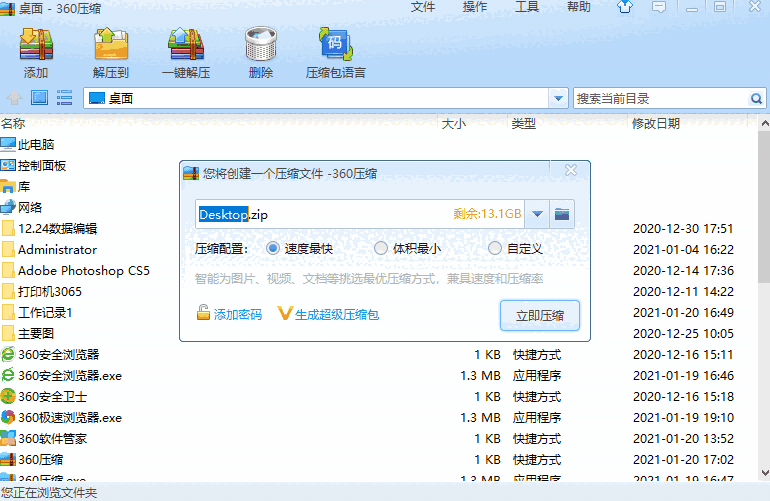The image size is (770, 501).
Task: Sort by 名称 column header
Action: click(13, 123)
